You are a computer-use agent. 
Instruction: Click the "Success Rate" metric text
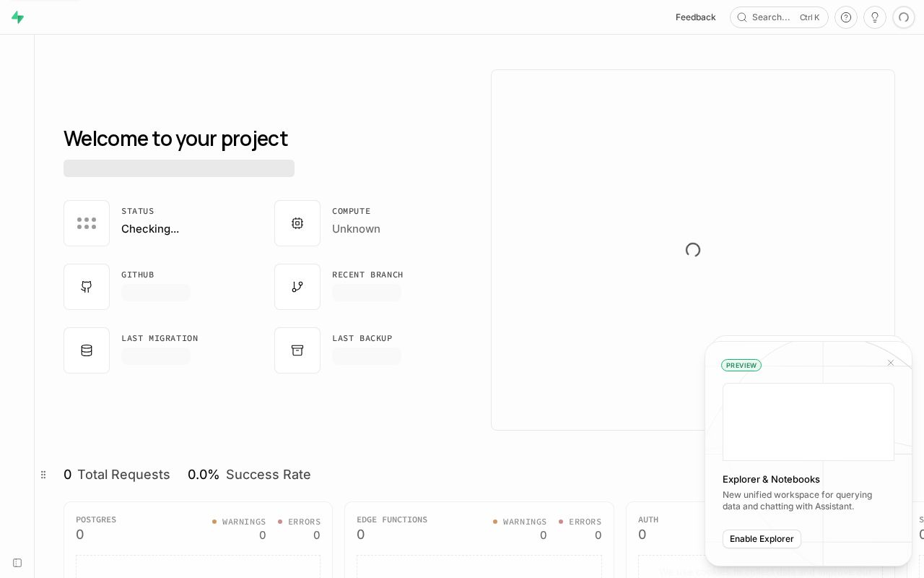pyautogui.click(x=269, y=475)
